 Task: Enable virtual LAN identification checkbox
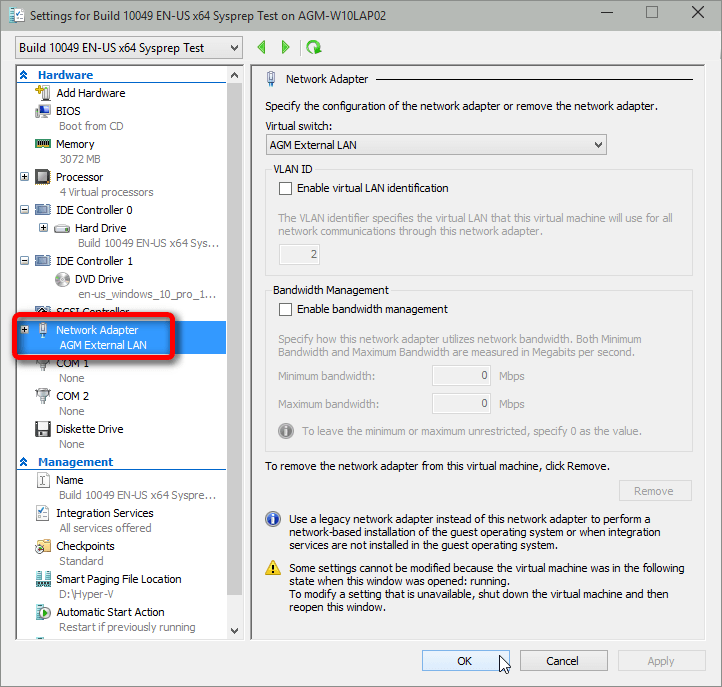[286, 188]
